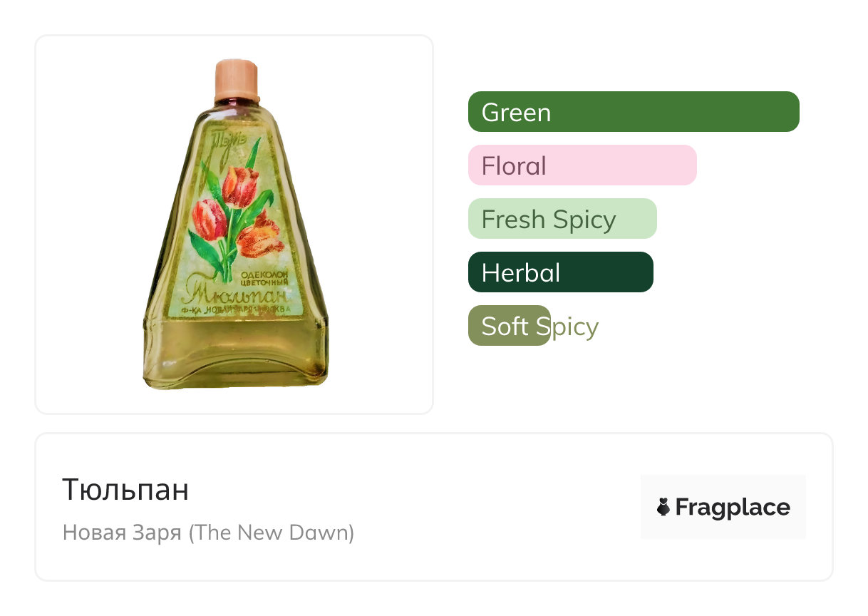Open the Тюльпан fragrance title

[x=125, y=490]
